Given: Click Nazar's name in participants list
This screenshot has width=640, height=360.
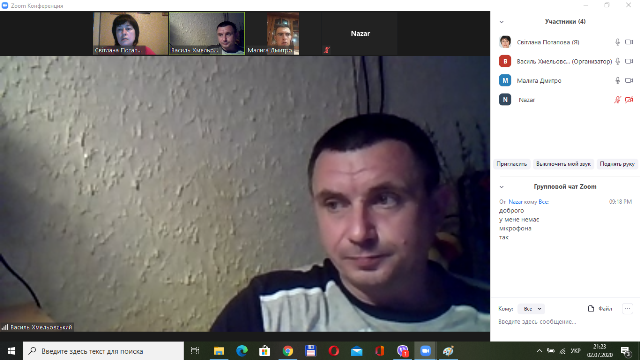Looking at the screenshot, I should [527, 100].
